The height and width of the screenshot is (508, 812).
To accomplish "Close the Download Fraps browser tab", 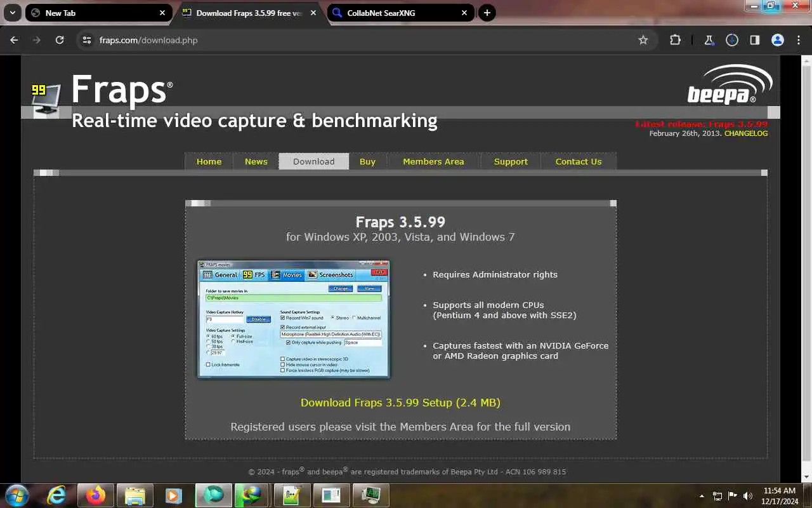I will click(313, 13).
